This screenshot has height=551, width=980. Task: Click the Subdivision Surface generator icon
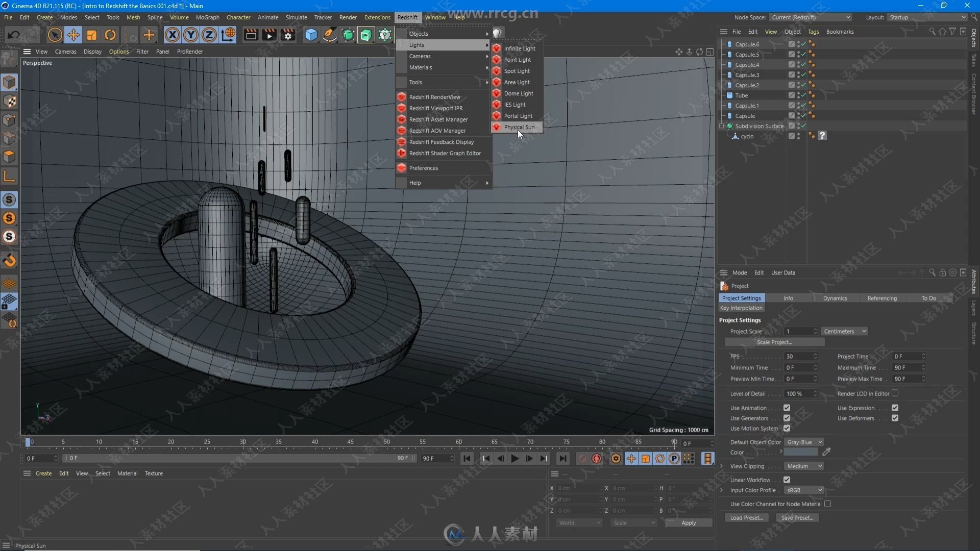pyautogui.click(x=348, y=35)
